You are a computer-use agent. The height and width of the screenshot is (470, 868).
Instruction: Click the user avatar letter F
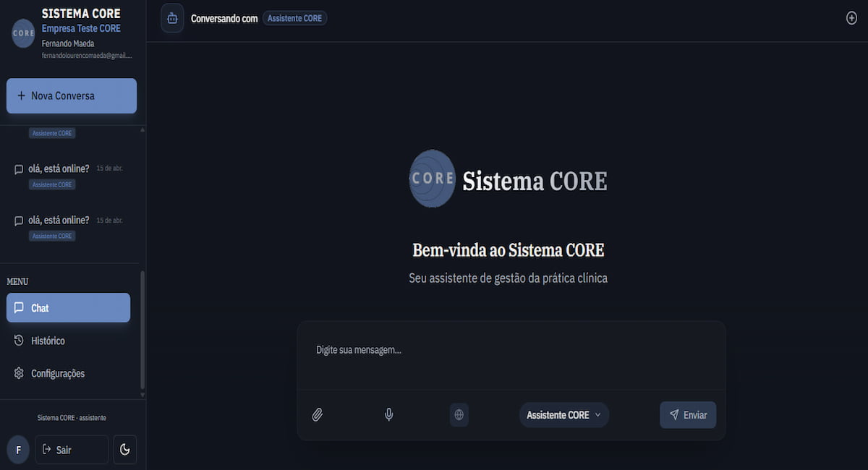tap(18, 450)
